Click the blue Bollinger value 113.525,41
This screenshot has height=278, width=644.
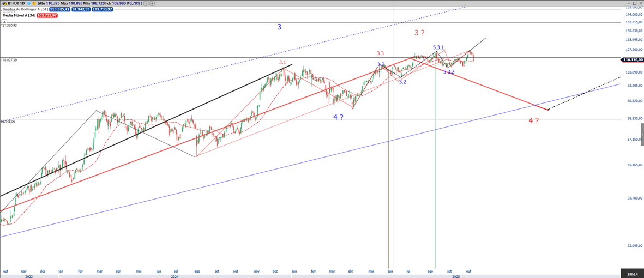(60, 9)
